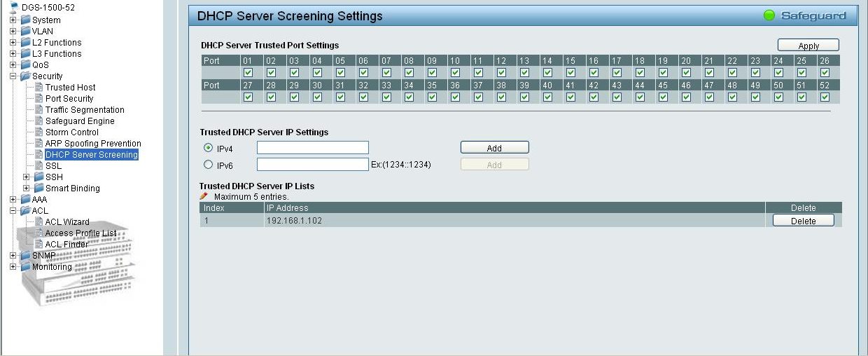
Task: Open the Access Profile List page
Action: coord(80,233)
